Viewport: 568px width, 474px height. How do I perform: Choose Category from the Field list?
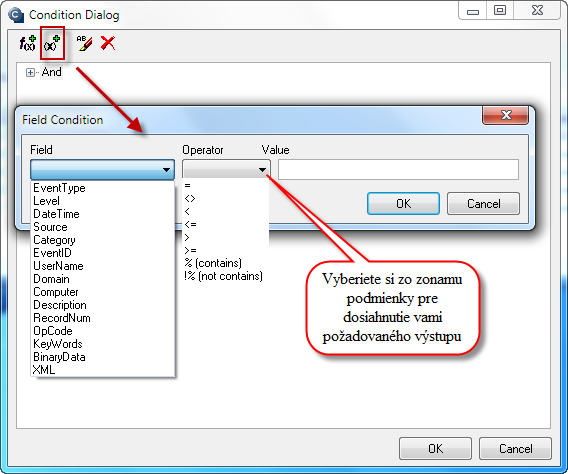[x=103, y=240]
